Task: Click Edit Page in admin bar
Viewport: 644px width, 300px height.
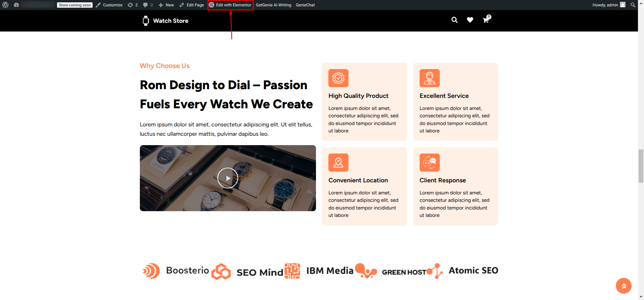Action: click(192, 5)
